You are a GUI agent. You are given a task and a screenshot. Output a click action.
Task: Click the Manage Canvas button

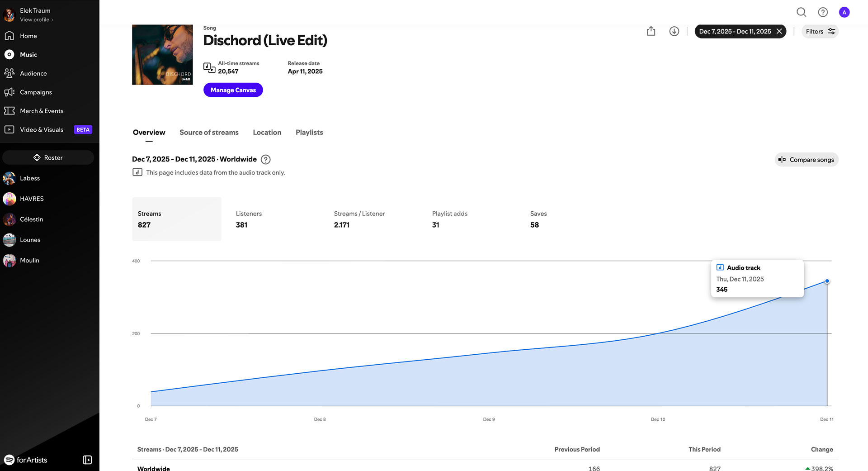click(233, 90)
